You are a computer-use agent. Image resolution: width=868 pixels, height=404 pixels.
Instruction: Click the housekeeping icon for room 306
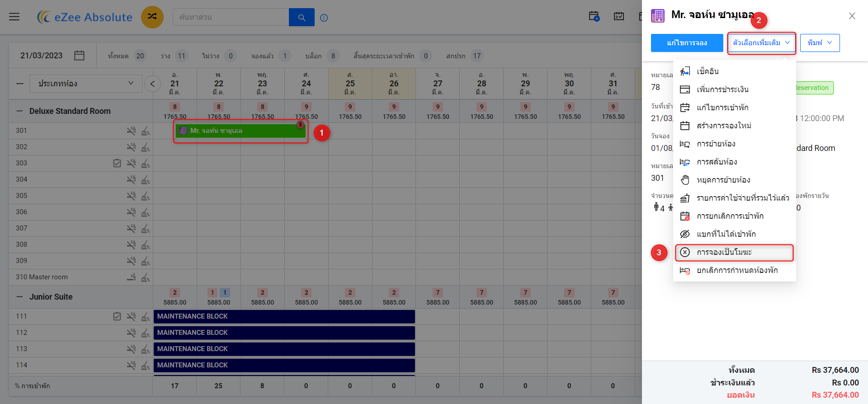(x=146, y=212)
